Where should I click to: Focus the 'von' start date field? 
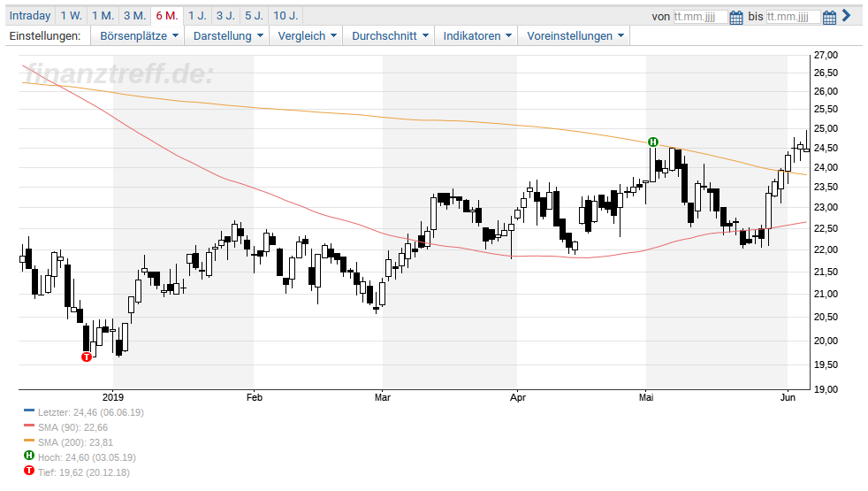(700, 17)
